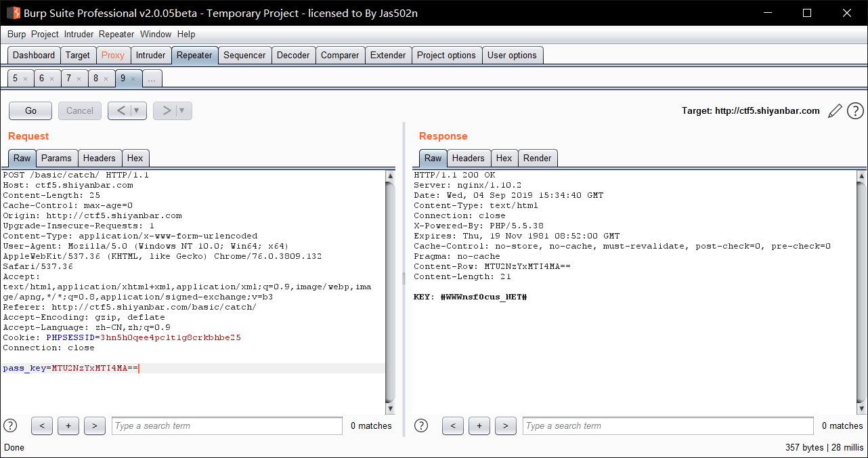Switch to the Sequencer tab

pos(244,56)
